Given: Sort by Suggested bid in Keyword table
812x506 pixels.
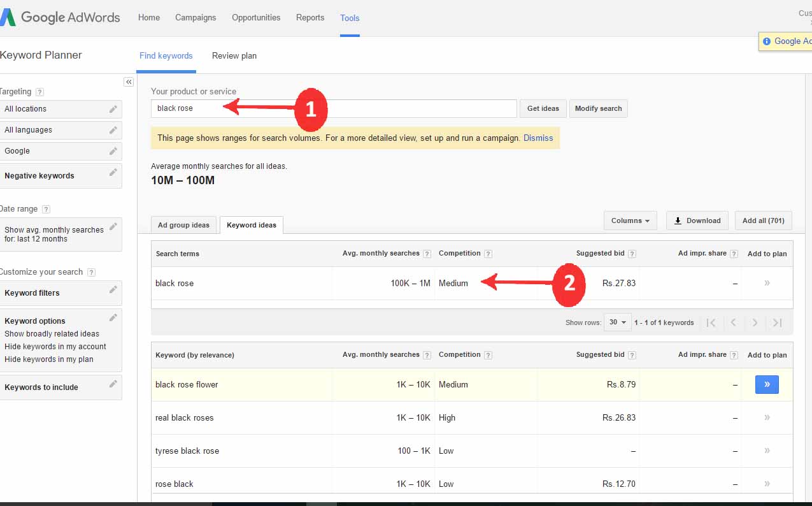Looking at the screenshot, I should coord(600,355).
